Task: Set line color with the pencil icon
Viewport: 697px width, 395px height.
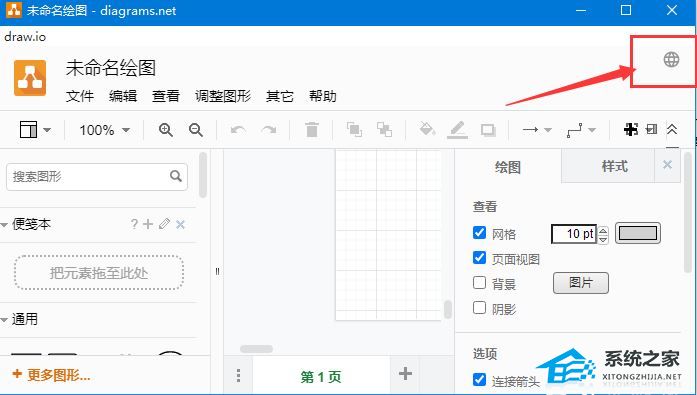Action: coord(457,131)
